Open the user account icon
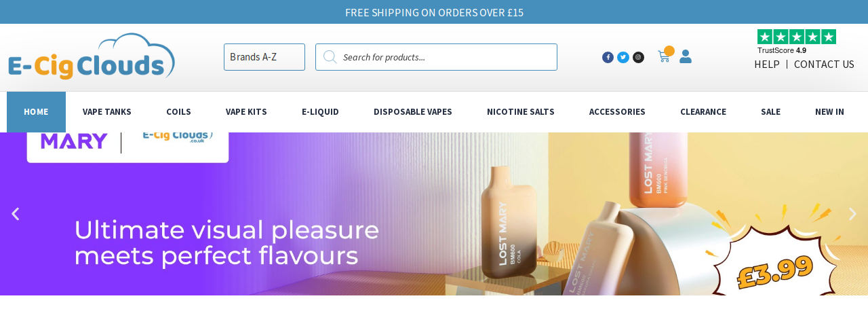 tap(686, 56)
